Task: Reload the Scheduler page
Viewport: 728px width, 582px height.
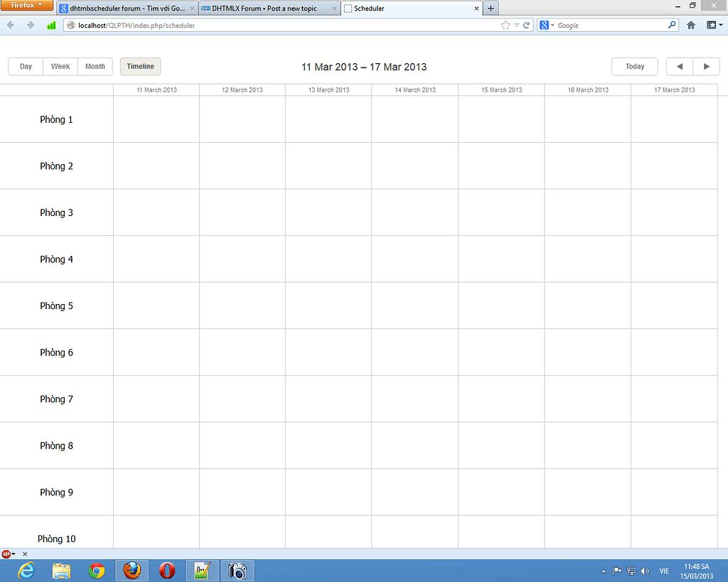Action: (527, 25)
